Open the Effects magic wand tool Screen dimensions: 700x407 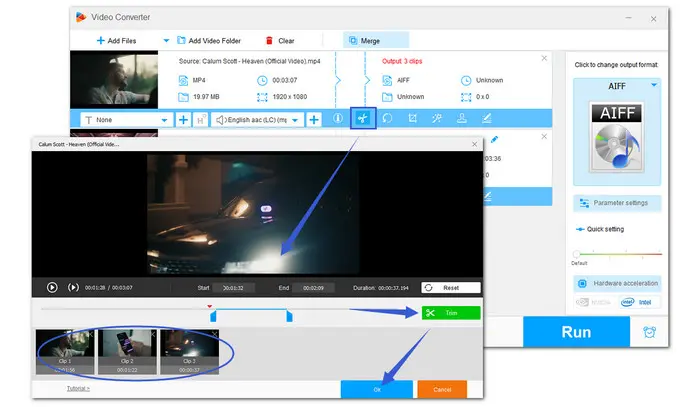(437, 118)
